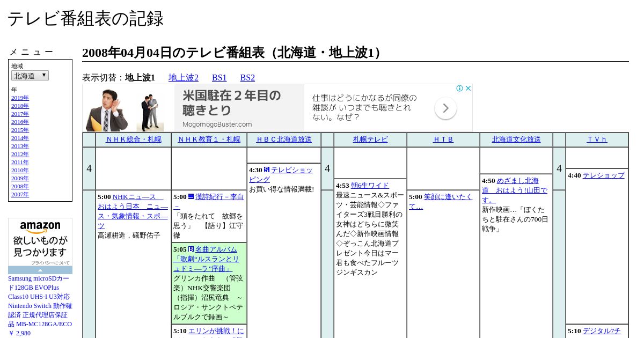Viewport: 644px width, 338px height.
Task: Open the 2011年 archive link
Action: (20, 163)
